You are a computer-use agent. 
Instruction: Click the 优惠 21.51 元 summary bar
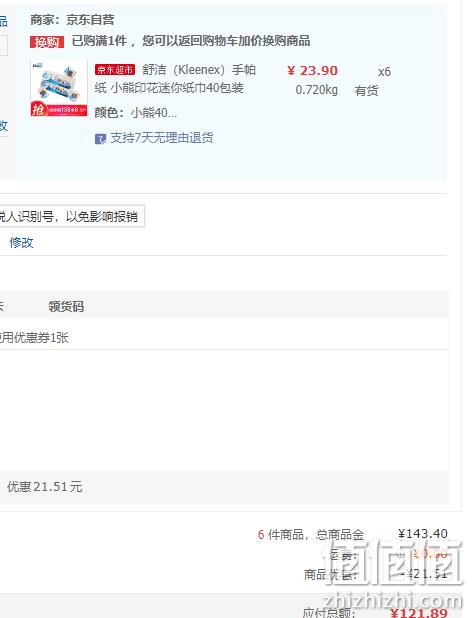coord(224,487)
